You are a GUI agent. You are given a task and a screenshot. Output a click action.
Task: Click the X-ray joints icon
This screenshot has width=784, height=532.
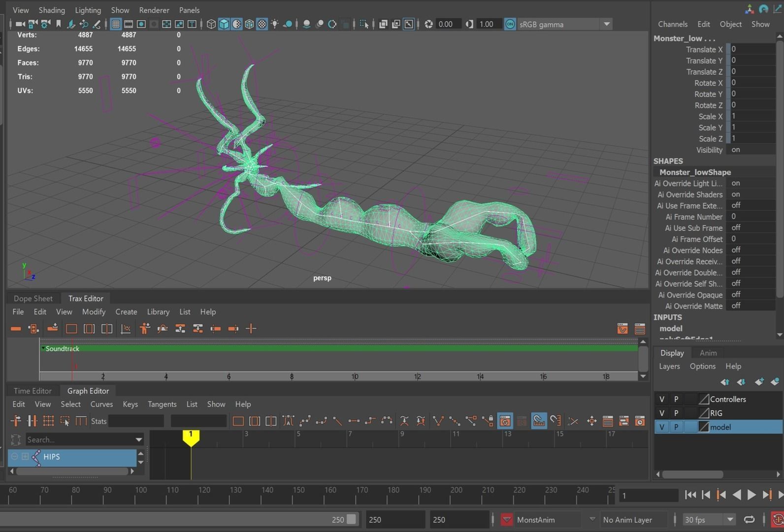point(409,24)
